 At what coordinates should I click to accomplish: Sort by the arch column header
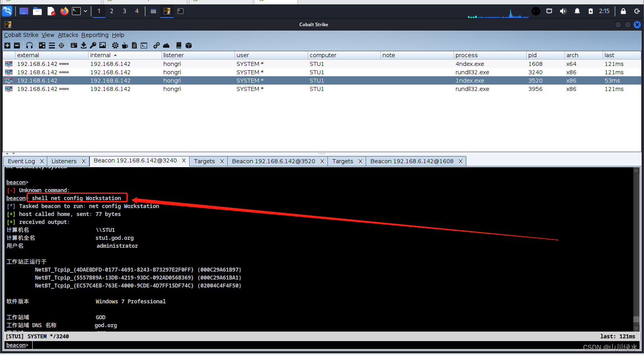click(x=584, y=55)
